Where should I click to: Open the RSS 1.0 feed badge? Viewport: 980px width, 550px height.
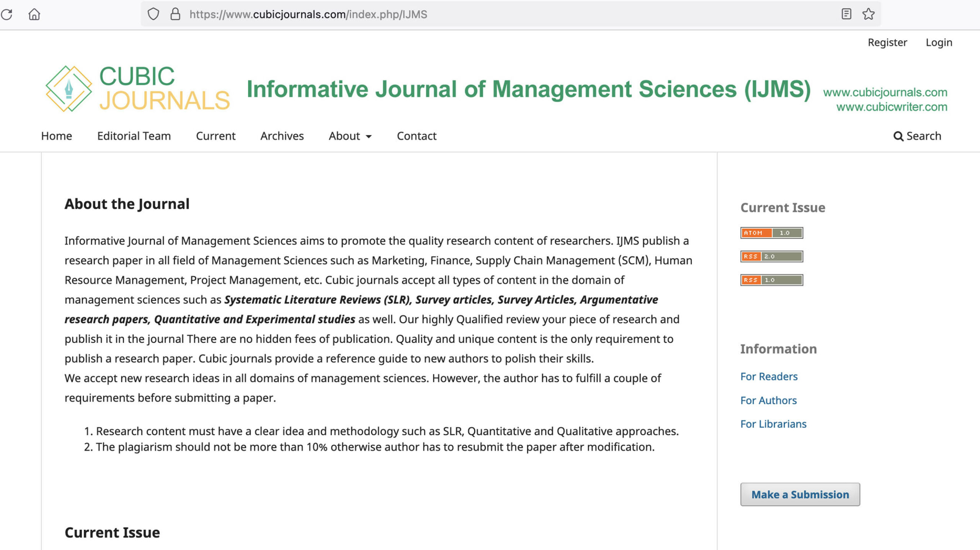771,280
